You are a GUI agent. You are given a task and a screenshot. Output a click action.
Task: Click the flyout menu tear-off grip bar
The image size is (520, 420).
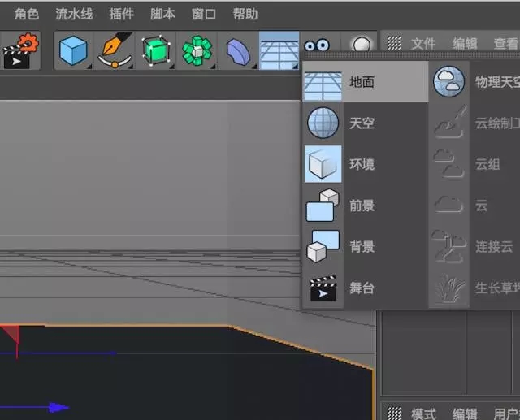(x=411, y=56)
